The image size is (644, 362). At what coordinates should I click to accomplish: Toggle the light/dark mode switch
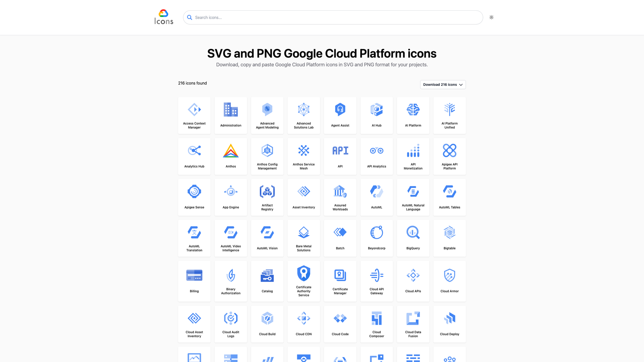[491, 17]
